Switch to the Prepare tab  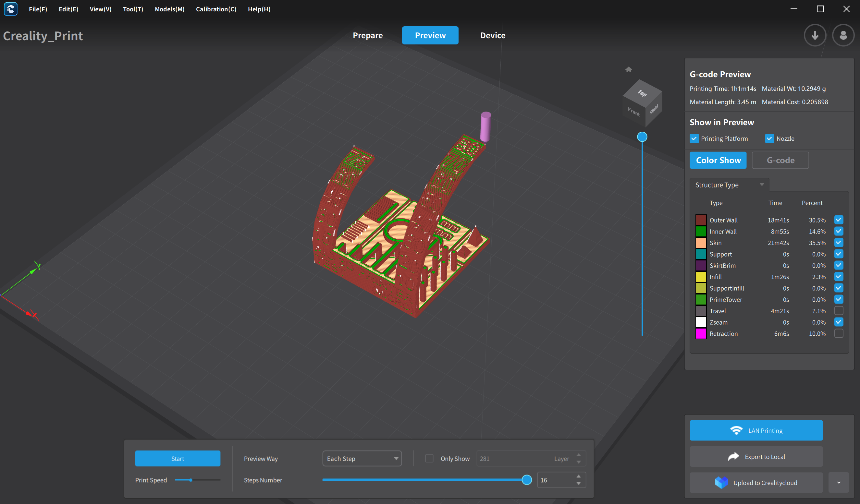368,35
